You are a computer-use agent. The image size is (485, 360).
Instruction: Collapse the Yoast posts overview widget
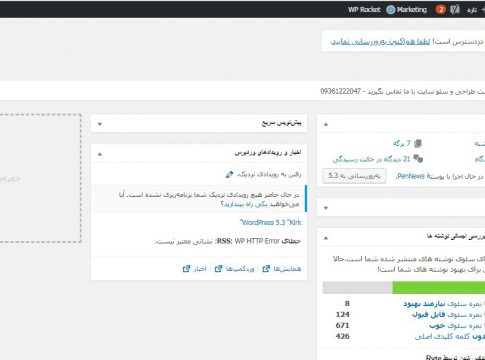pyautogui.click(x=326, y=238)
